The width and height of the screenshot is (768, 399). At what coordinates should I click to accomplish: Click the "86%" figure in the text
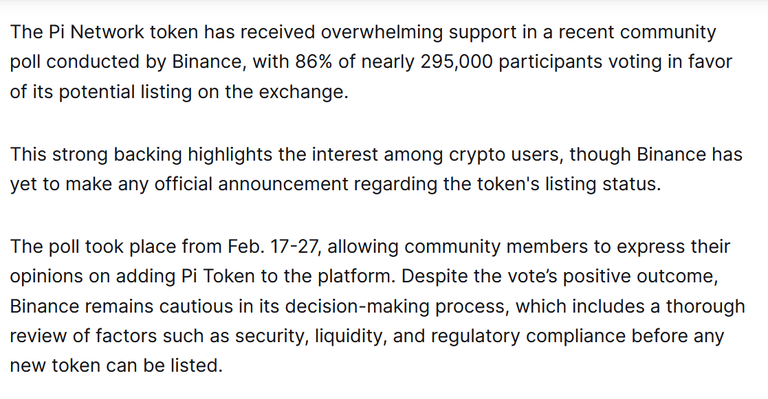[313, 62]
